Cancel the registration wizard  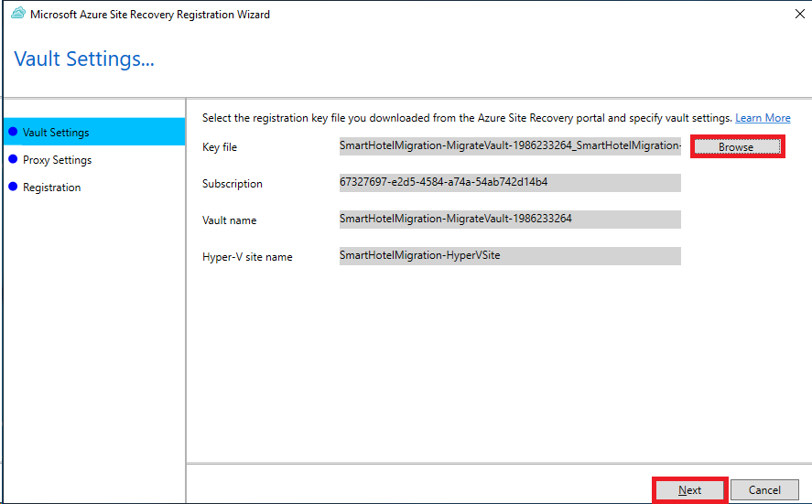[764, 489]
